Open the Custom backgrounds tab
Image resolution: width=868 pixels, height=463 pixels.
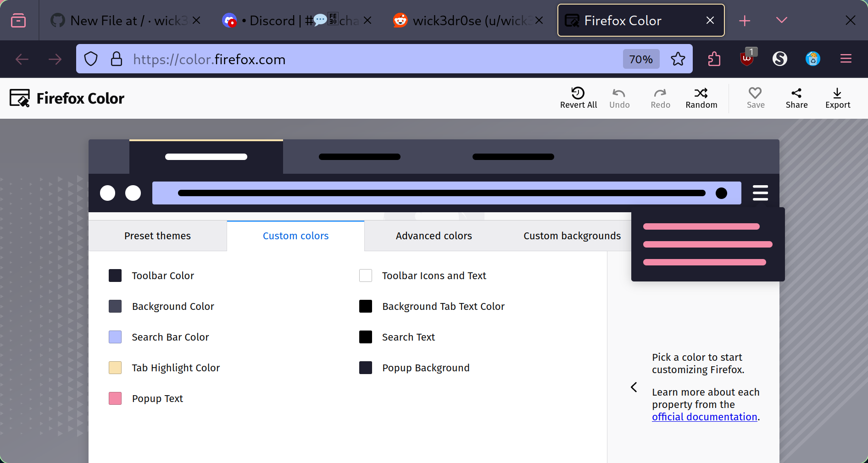click(x=572, y=236)
